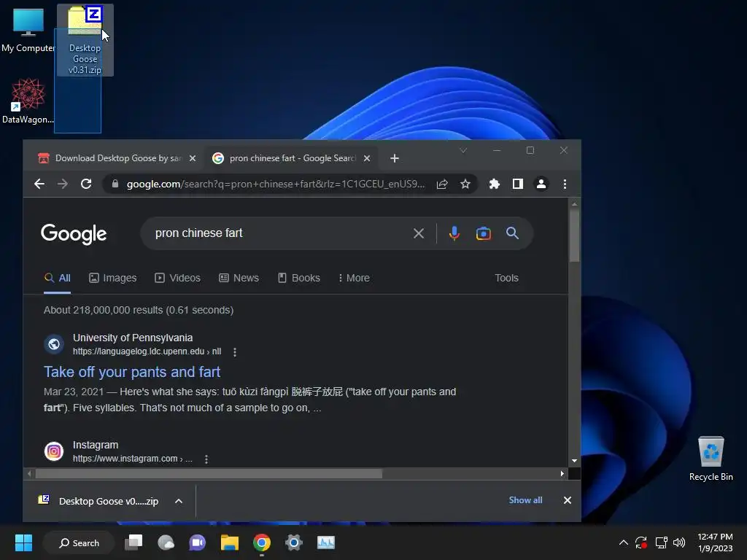Open search Tools options
The width and height of the screenshot is (747, 560).
[x=506, y=278]
